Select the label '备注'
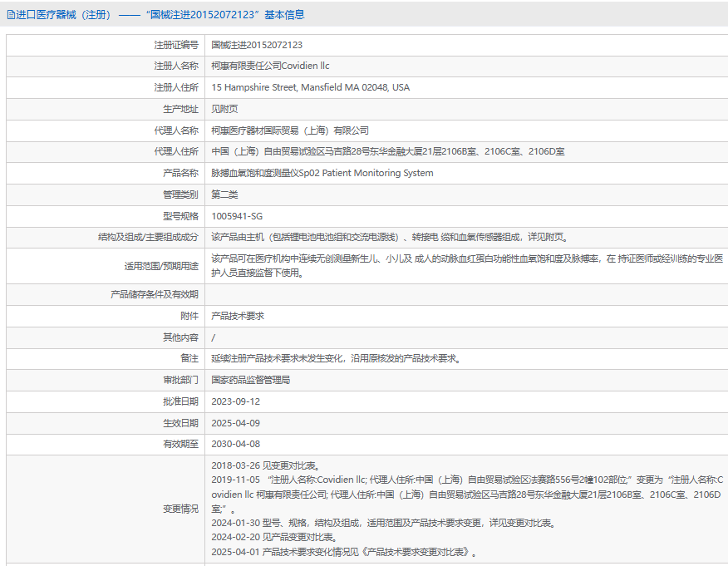Image resolution: width=728 pixels, height=566 pixels. point(189,358)
